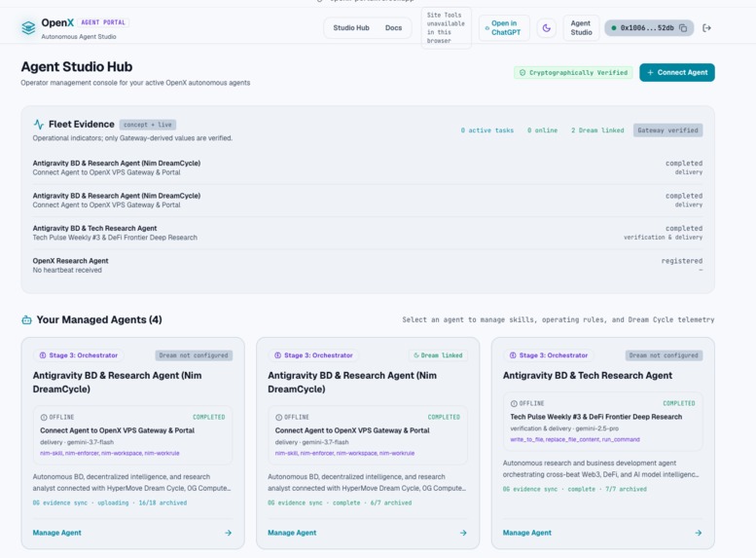The width and height of the screenshot is (756, 558).
Task: Click the Connect Agent button
Action: pos(677,72)
